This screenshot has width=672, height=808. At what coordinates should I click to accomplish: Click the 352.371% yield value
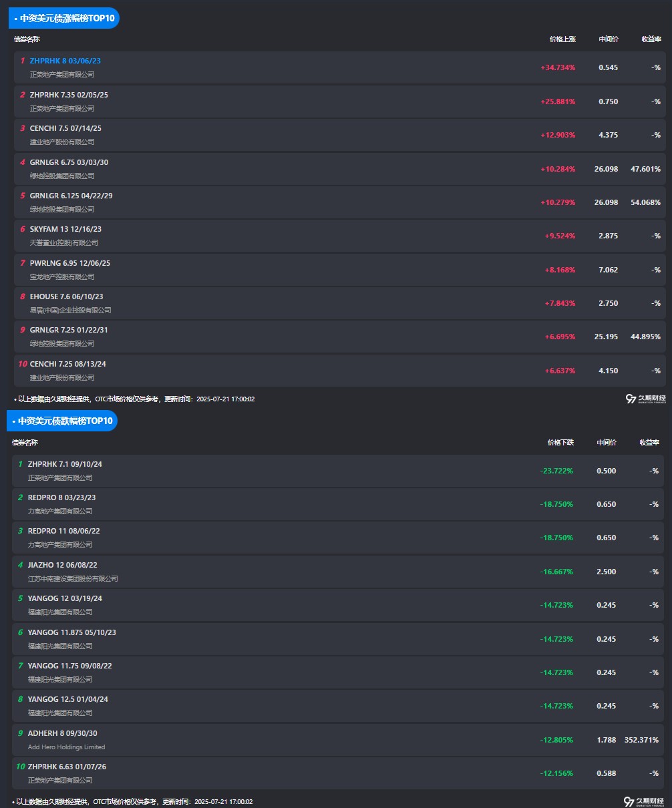pyautogui.click(x=642, y=740)
